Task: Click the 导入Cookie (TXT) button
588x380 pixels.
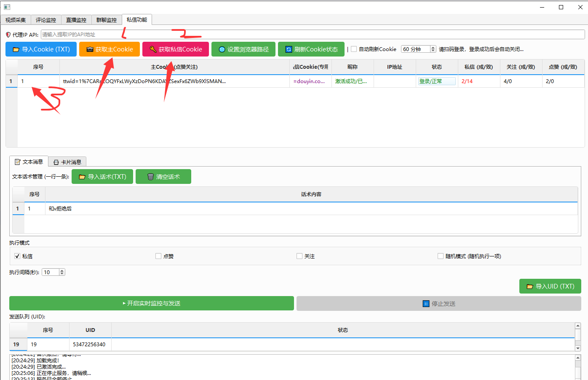Action: 41,49
